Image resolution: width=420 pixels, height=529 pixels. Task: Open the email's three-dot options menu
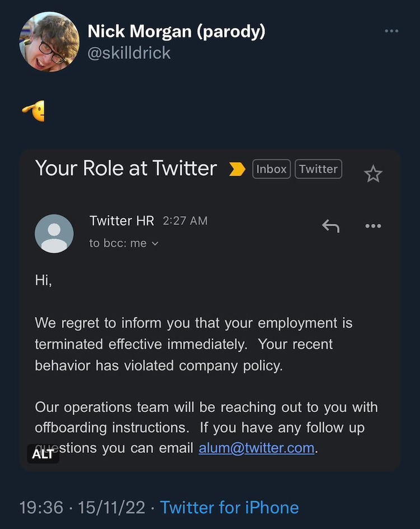373,226
